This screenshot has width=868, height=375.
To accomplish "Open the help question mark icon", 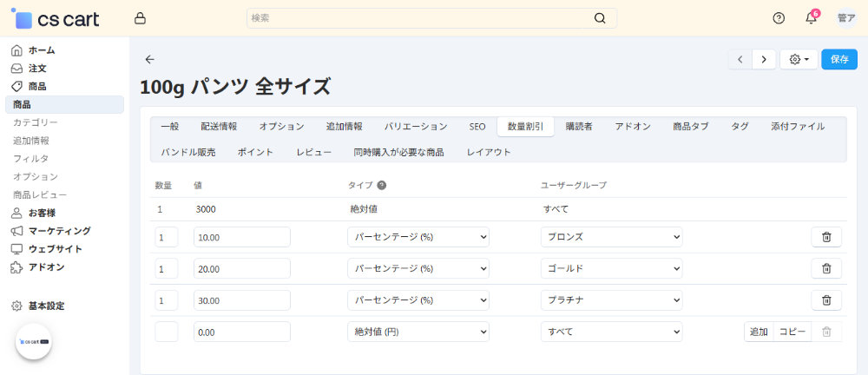I will [779, 18].
